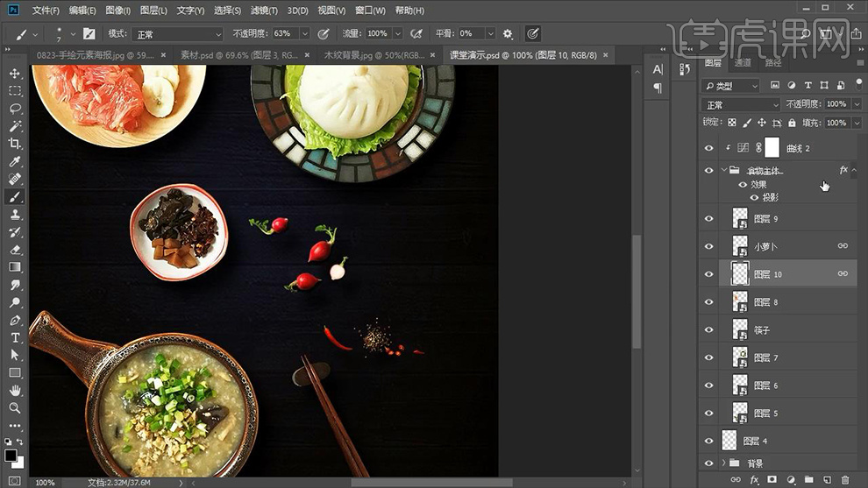Click the delete layer trash icon

pyautogui.click(x=845, y=480)
